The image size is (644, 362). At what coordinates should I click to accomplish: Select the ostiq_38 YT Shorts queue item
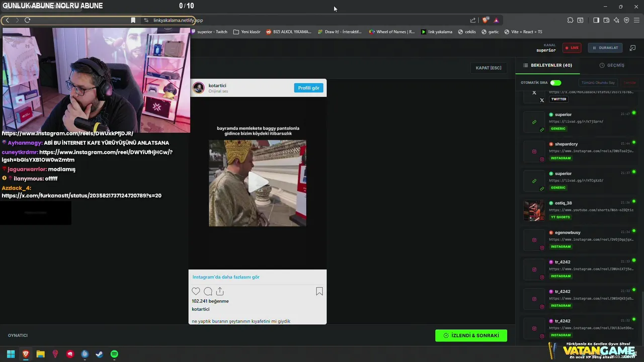pos(579,210)
